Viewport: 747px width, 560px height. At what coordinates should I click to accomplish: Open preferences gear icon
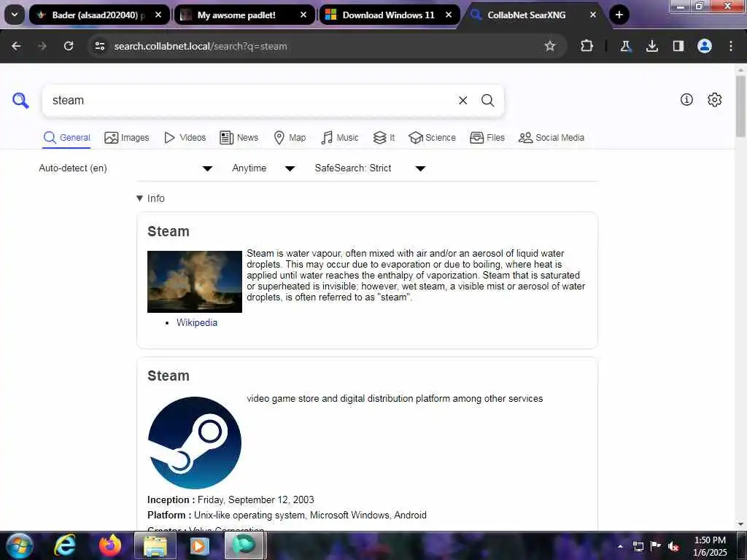[715, 99]
